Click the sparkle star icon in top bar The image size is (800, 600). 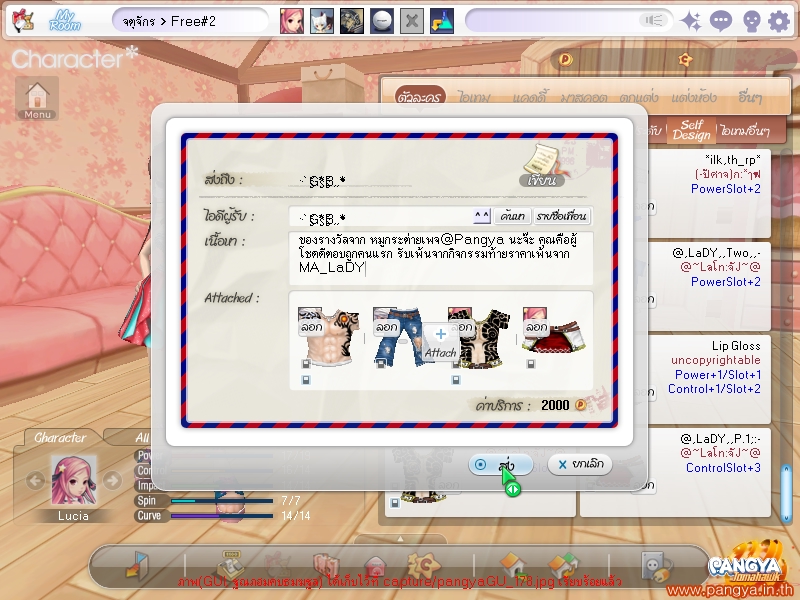point(691,21)
